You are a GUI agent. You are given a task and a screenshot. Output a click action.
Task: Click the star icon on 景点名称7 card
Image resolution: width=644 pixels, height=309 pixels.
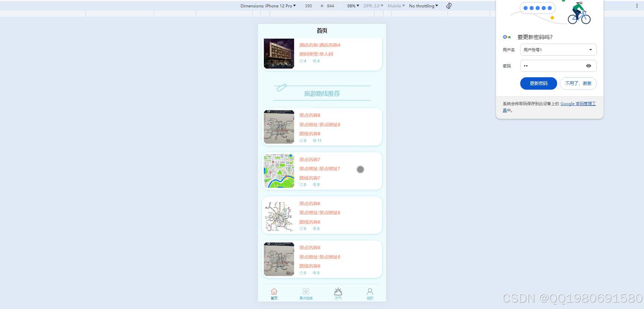click(301, 185)
